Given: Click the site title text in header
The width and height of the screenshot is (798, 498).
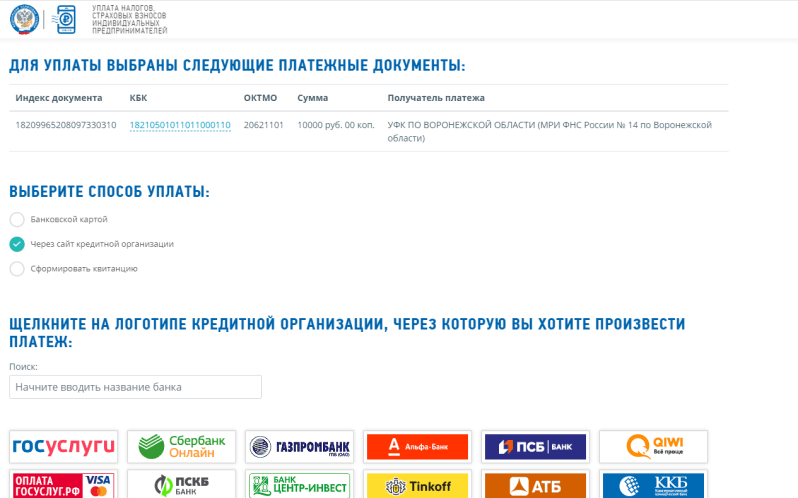Looking at the screenshot, I should 129,19.
